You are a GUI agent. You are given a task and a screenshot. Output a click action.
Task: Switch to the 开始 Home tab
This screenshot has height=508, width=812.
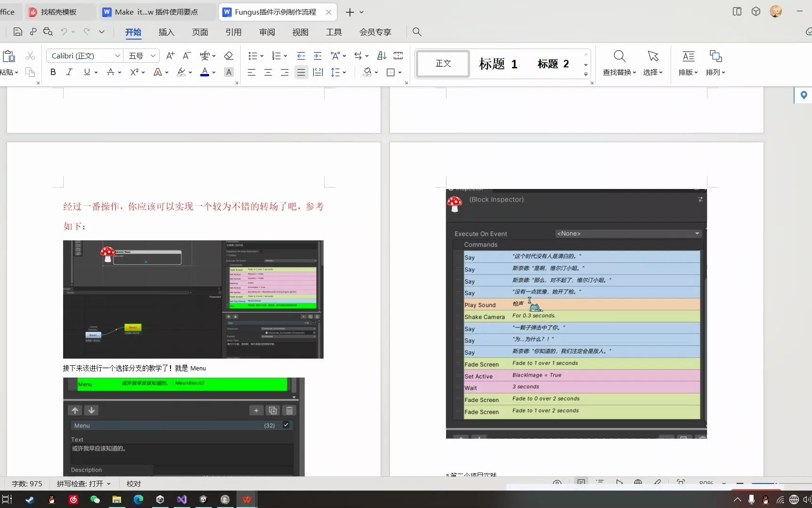pyautogui.click(x=133, y=32)
